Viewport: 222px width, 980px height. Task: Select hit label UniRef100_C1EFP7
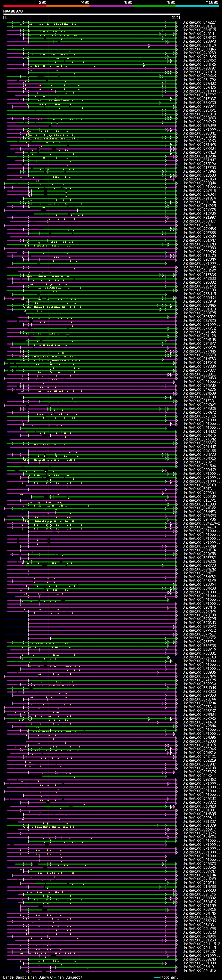pos(199,95)
